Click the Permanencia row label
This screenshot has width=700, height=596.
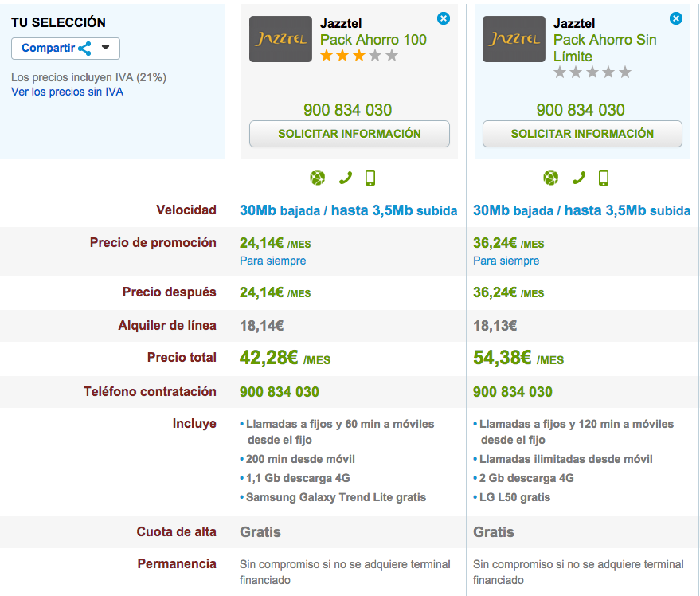click(177, 564)
